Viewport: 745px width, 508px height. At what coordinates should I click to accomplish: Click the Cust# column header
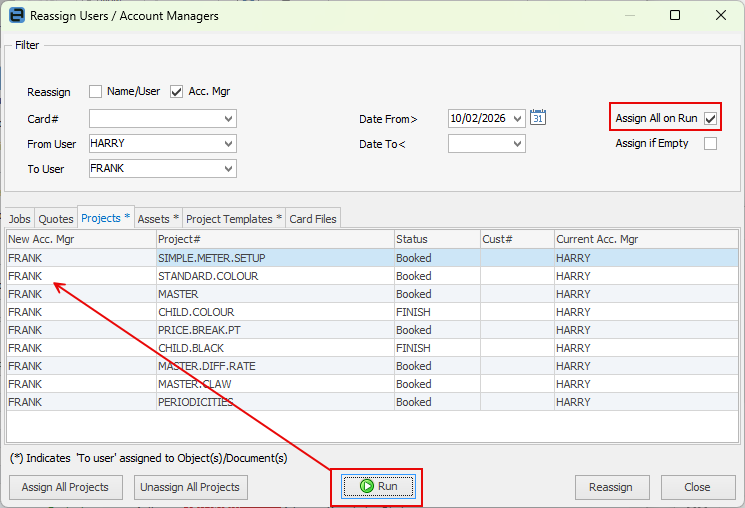[517, 239]
